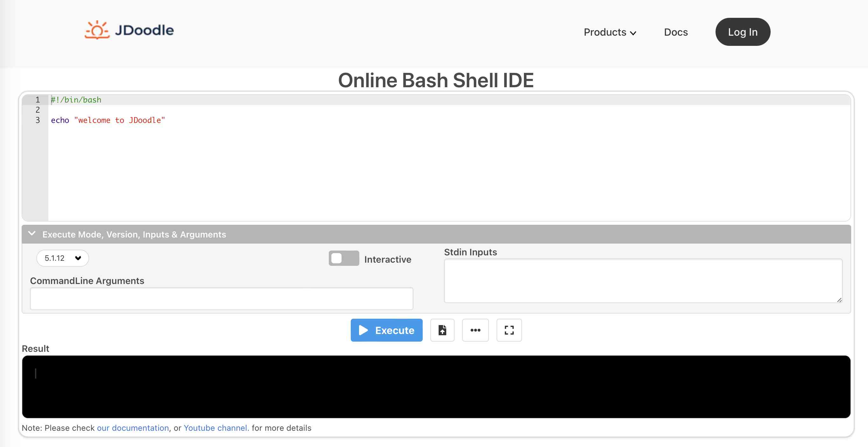This screenshot has width=868, height=447.
Task: Select line number 2 in the gutter
Action: point(38,110)
